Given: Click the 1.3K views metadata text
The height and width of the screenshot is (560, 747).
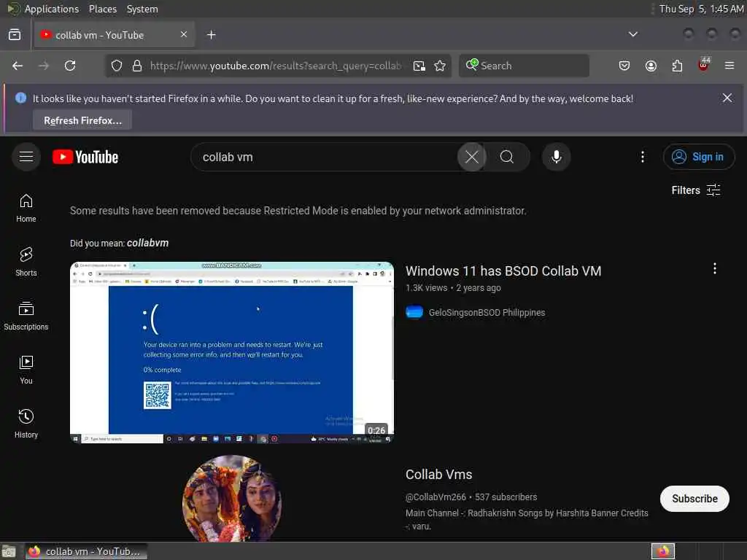Looking at the screenshot, I should (426, 287).
